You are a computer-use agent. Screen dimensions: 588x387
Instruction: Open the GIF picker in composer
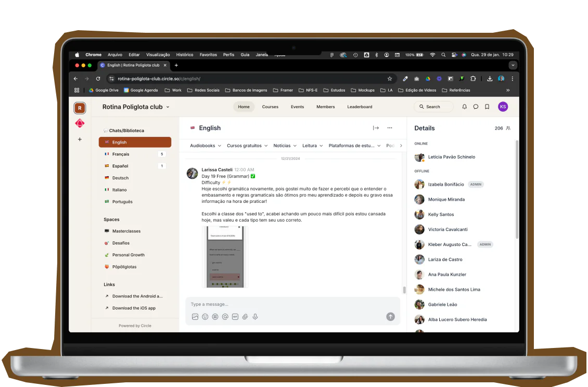tap(235, 317)
